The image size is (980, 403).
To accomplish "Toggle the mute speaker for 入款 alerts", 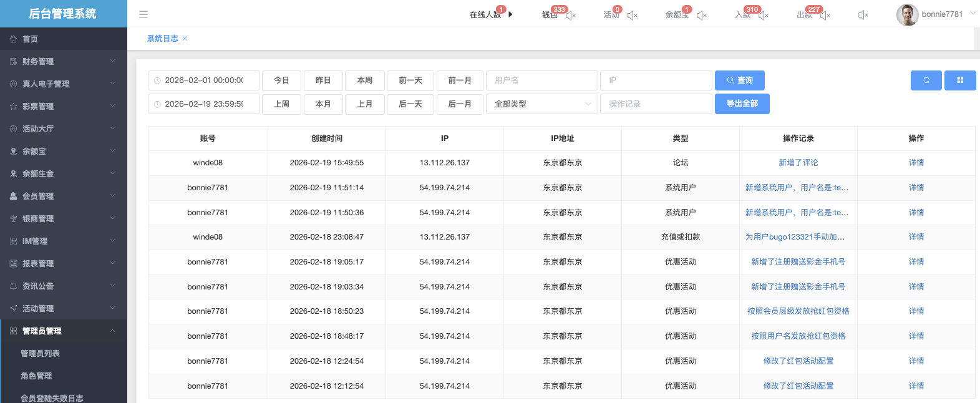I will (764, 16).
